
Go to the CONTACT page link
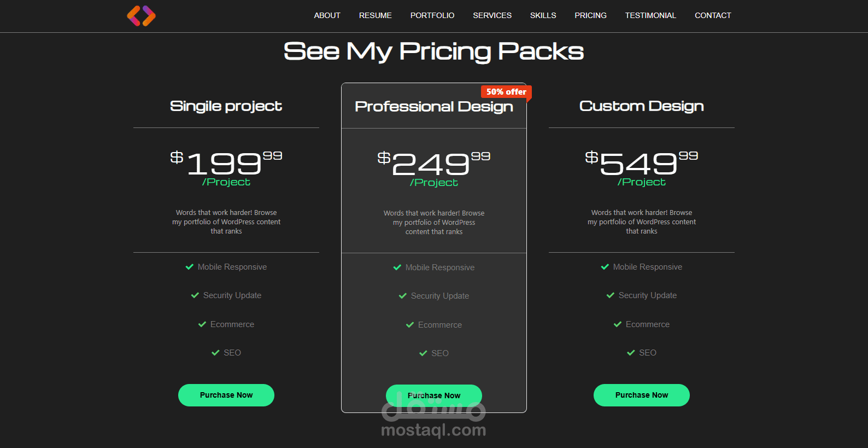pyautogui.click(x=713, y=15)
